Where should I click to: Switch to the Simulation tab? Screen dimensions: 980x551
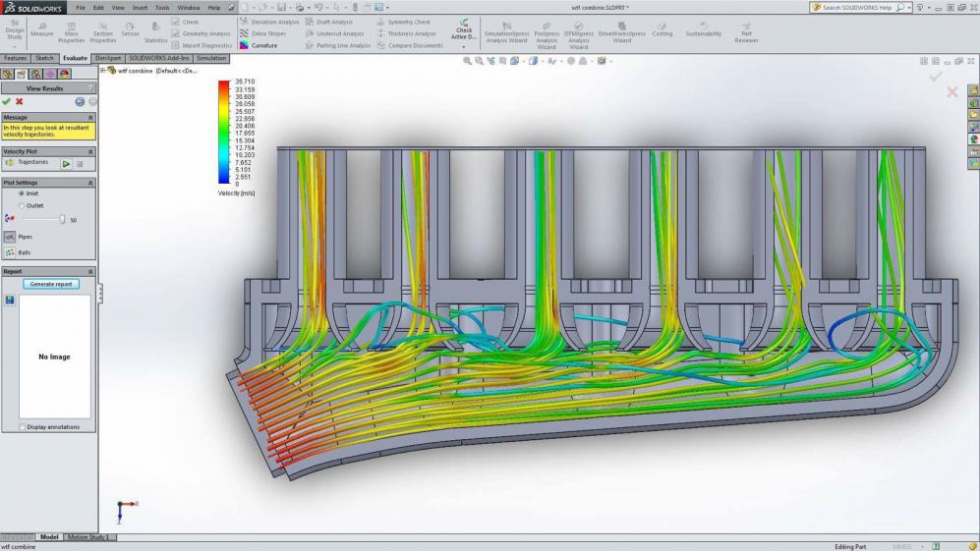210,58
